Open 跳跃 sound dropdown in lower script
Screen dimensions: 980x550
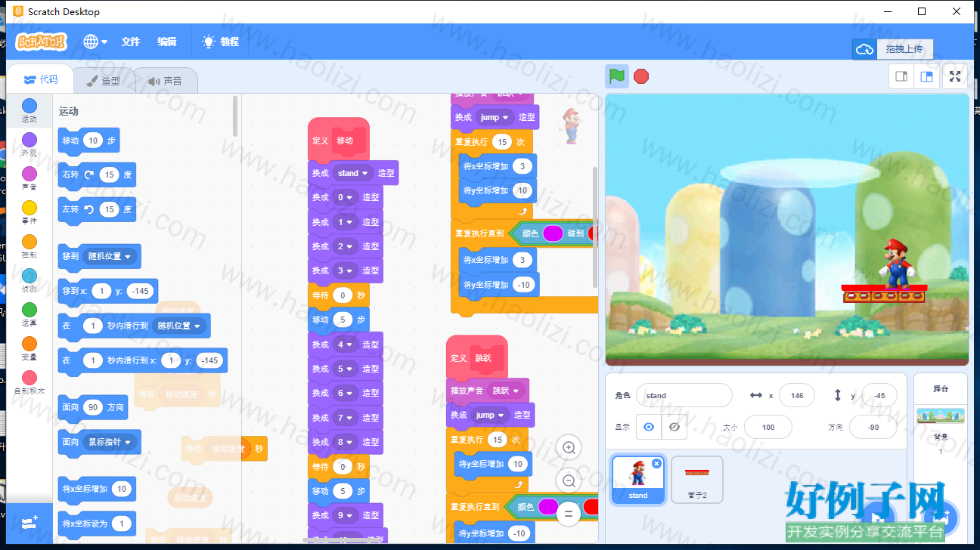coord(507,391)
